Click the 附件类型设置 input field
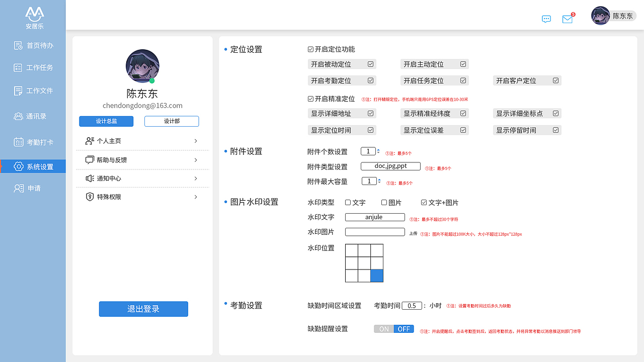644x362 pixels. click(x=390, y=166)
